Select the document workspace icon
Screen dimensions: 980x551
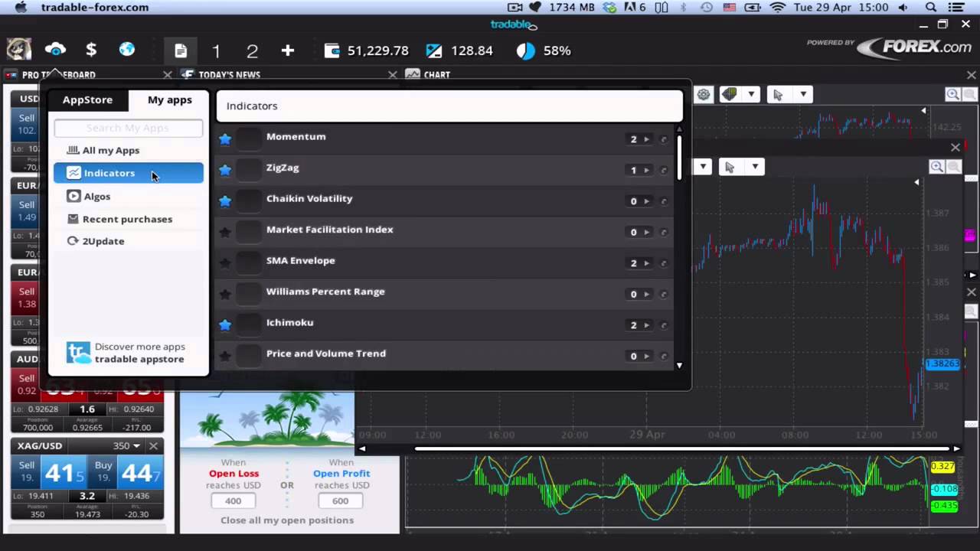point(181,51)
